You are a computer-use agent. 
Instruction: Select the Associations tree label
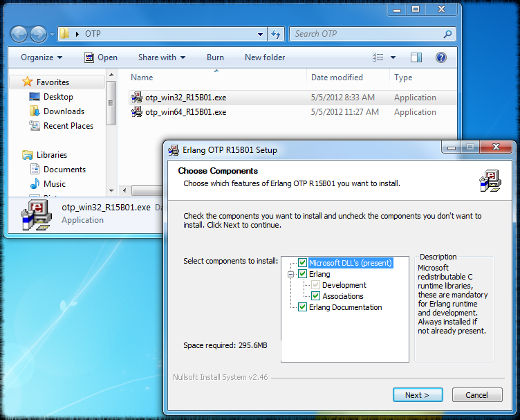342,296
